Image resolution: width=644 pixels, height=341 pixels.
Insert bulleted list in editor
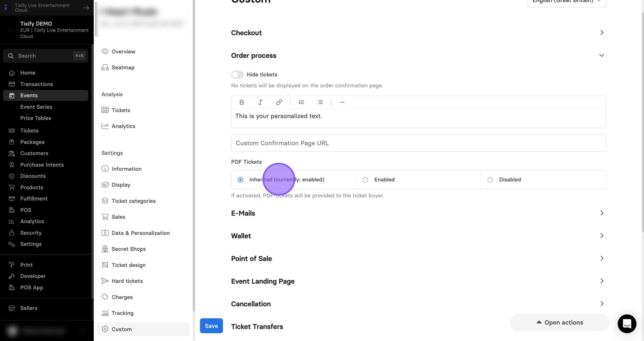click(x=320, y=102)
